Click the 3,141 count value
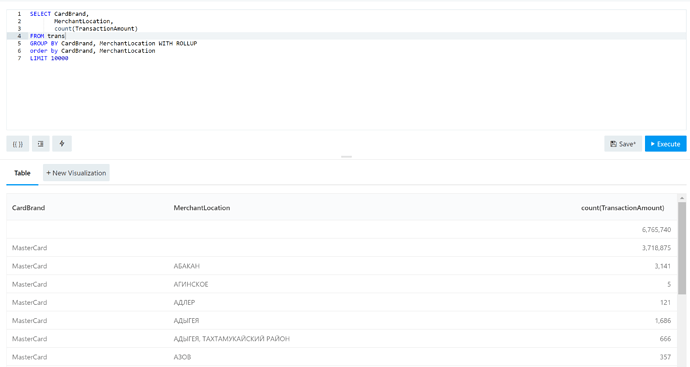Image resolution: width=690 pixels, height=367 pixels. click(x=662, y=266)
